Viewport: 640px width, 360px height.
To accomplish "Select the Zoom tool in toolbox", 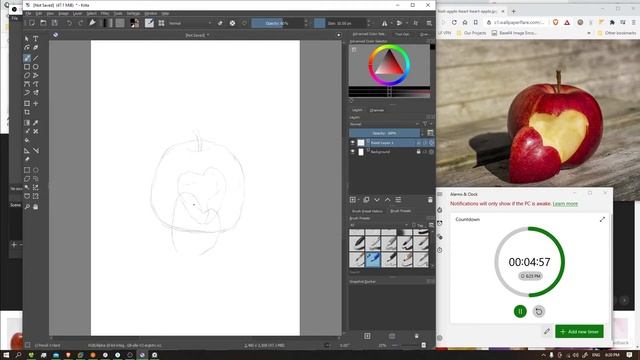I will (x=27, y=207).
